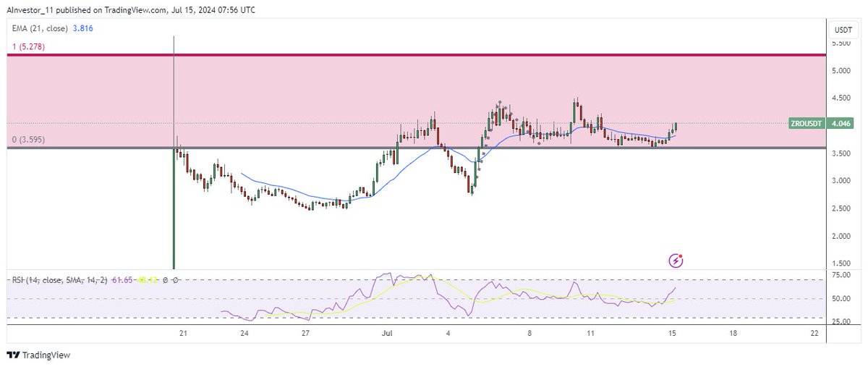
Task: Open the TradingView logo link
Action: 38,355
